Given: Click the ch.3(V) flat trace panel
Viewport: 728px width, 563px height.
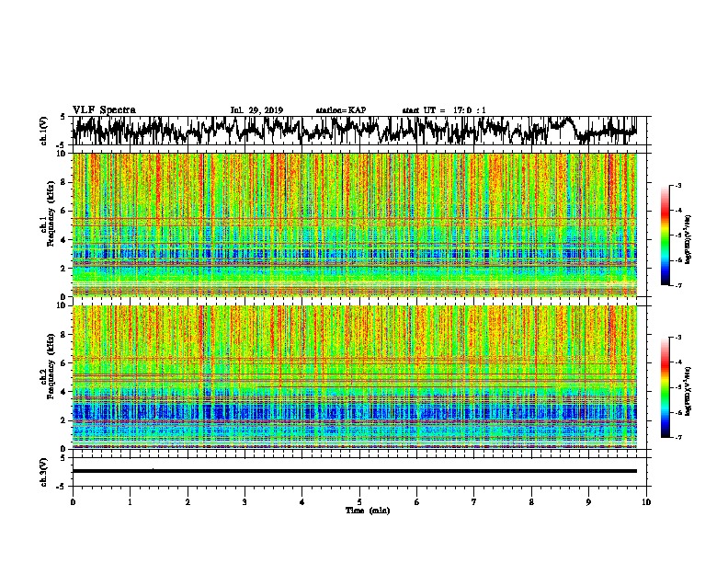Looking at the screenshot, I should [x=359, y=472].
